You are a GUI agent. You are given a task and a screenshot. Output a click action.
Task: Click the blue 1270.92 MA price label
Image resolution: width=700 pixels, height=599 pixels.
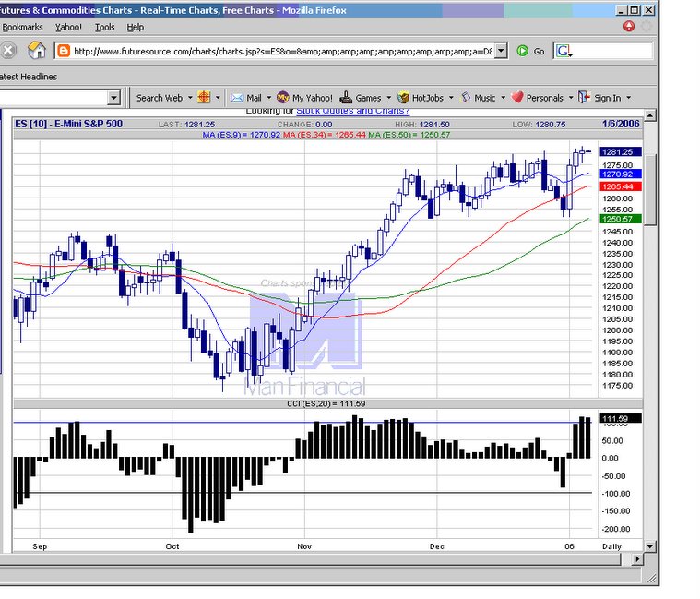coord(620,174)
